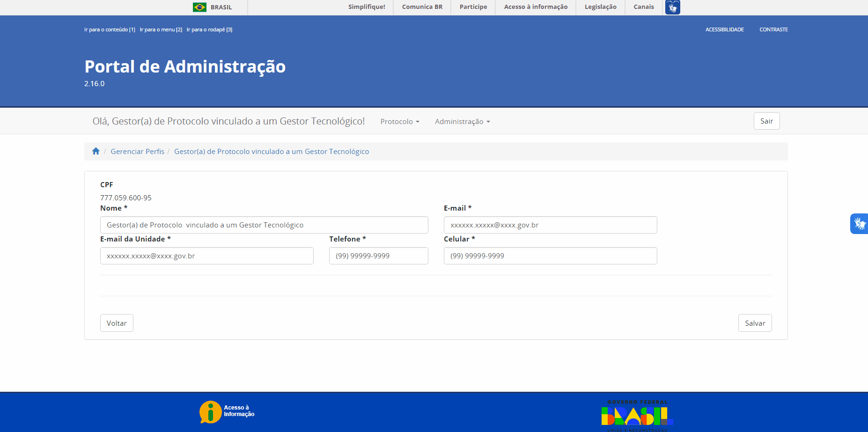
Task: Open the ACESSIBILIDADE link
Action: [724, 29]
